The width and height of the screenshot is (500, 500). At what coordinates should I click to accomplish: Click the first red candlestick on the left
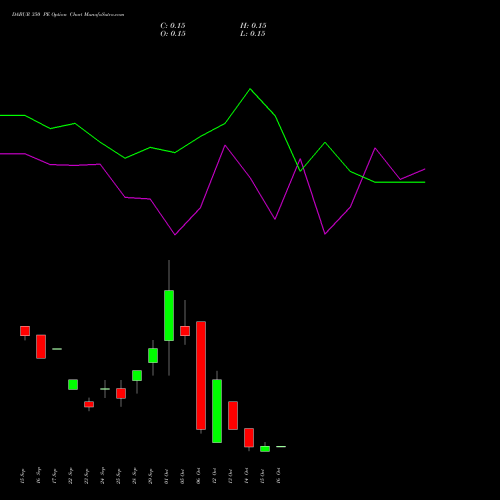(x=25, y=331)
